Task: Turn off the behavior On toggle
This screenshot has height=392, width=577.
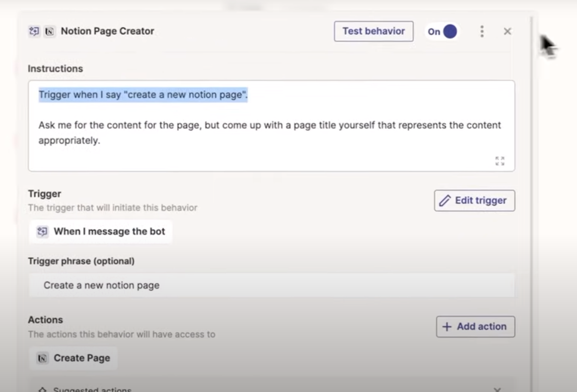Action: 442,31
